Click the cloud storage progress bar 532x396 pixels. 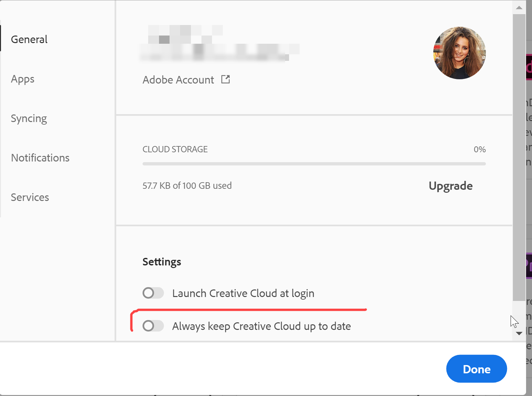tap(313, 163)
